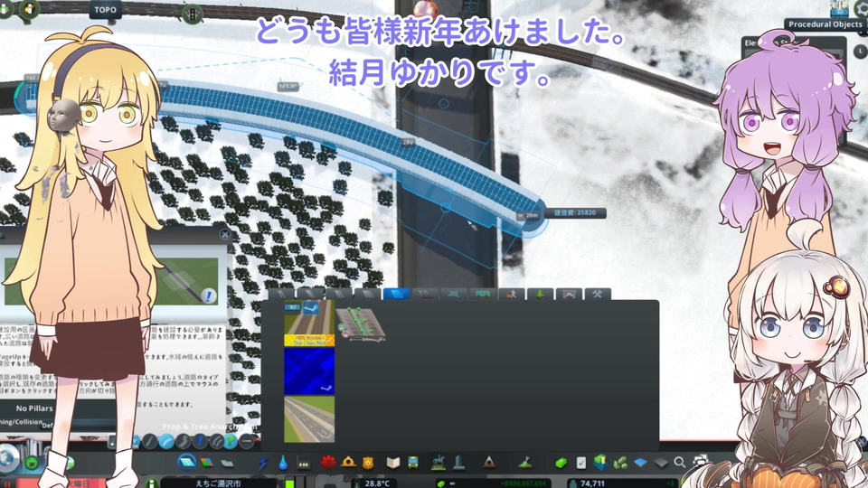Select the highlighted blue road category tab
The width and height of the screenshot is (868, 488).
pos(396,294)
